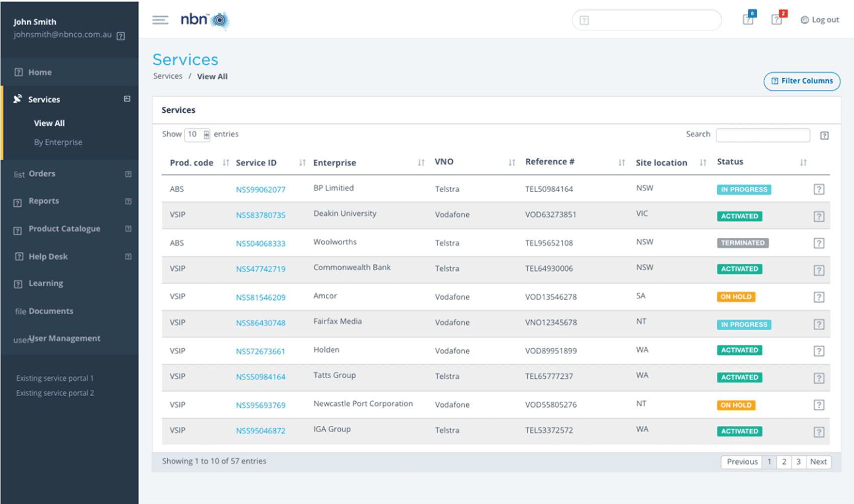Open service NSS04068333

[261, 243]
